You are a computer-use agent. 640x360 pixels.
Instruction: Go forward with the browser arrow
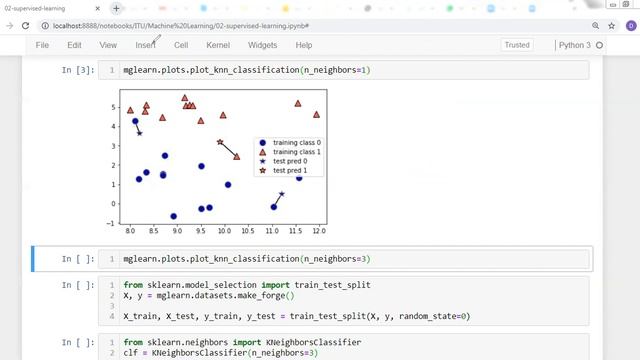click(9, 26)
